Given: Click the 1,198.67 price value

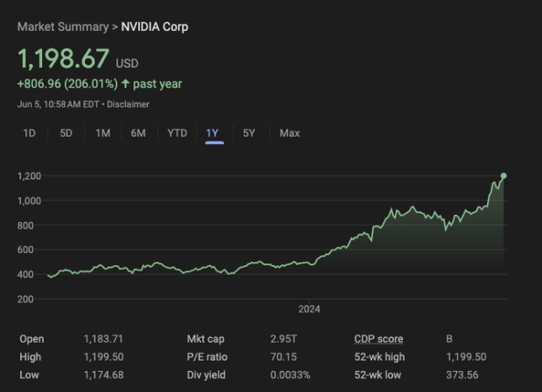Looking at the screenshot, I should (63, 58).
